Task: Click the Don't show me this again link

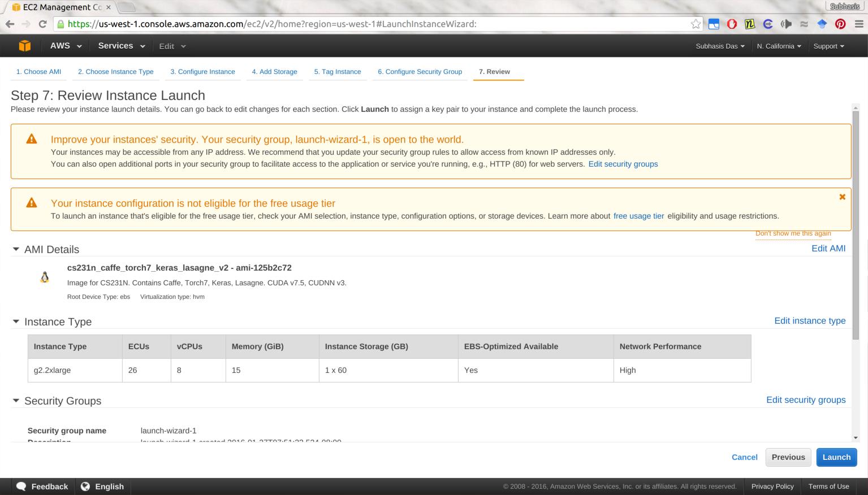Action: pyautogui.click(x=793, y=233)
